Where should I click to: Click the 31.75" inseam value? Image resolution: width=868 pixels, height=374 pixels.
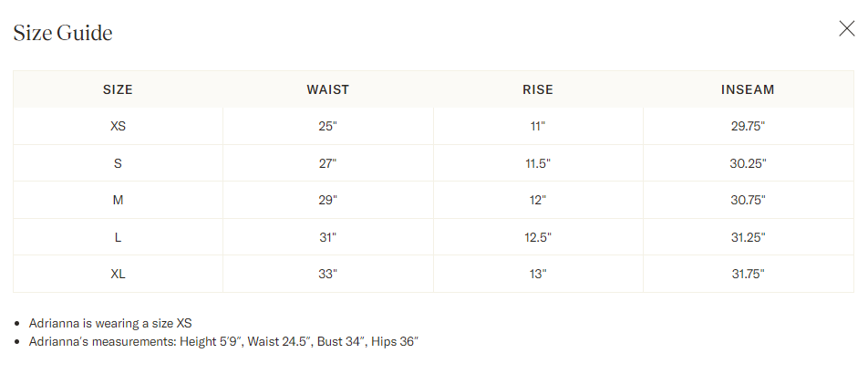(x=748, y=274)
